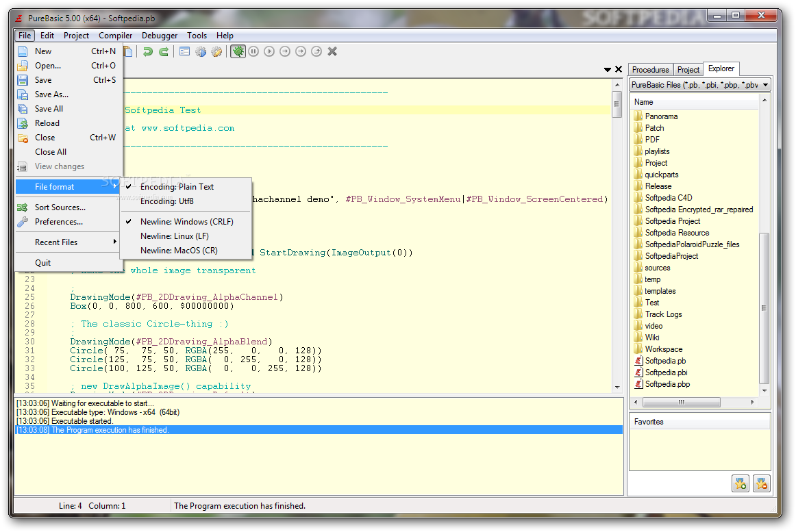Open the Tools menu

tap(197, 36)
